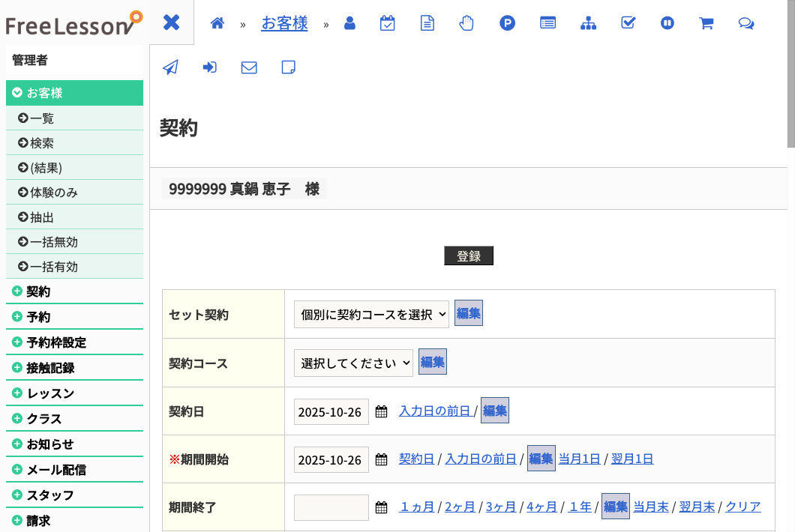Click the paper plane send icon
Screen dimensions: 795x532
point(170,67)
